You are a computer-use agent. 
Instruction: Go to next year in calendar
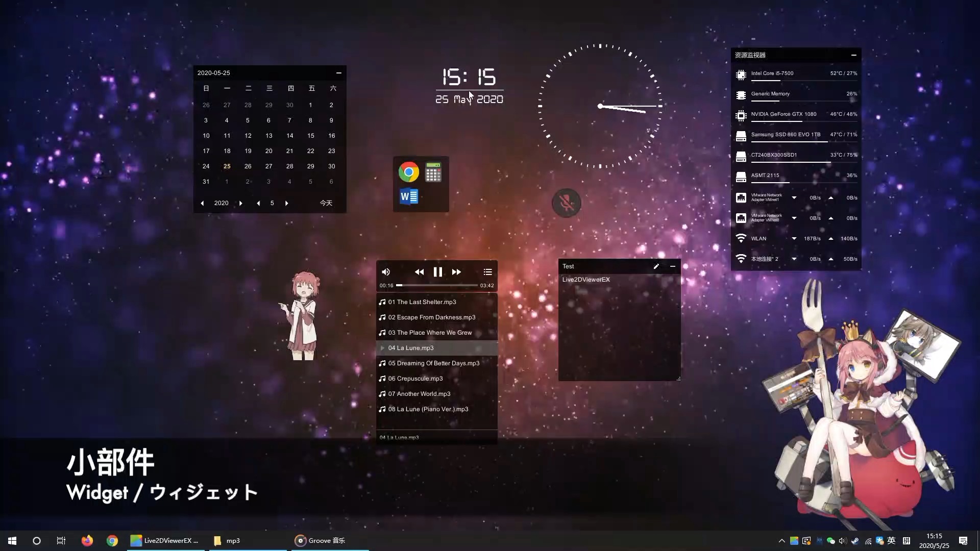[x=241, y=203]
